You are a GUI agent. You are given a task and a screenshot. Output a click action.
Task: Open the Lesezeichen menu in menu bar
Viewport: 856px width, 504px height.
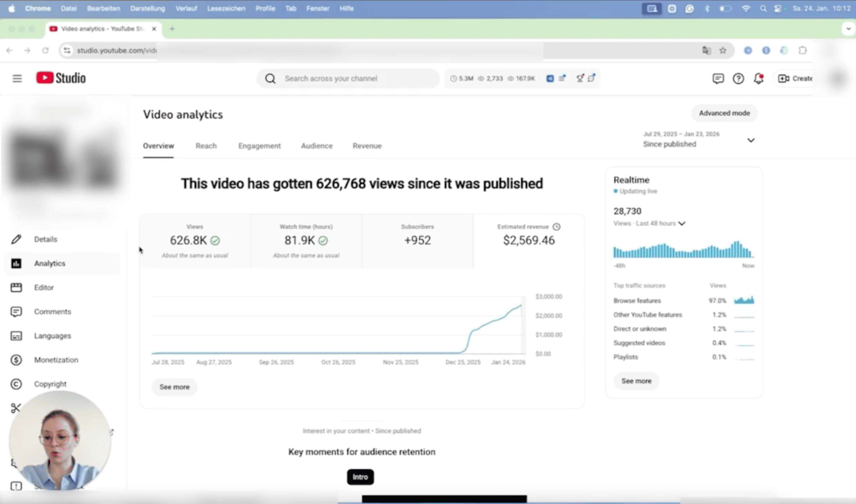226,8
